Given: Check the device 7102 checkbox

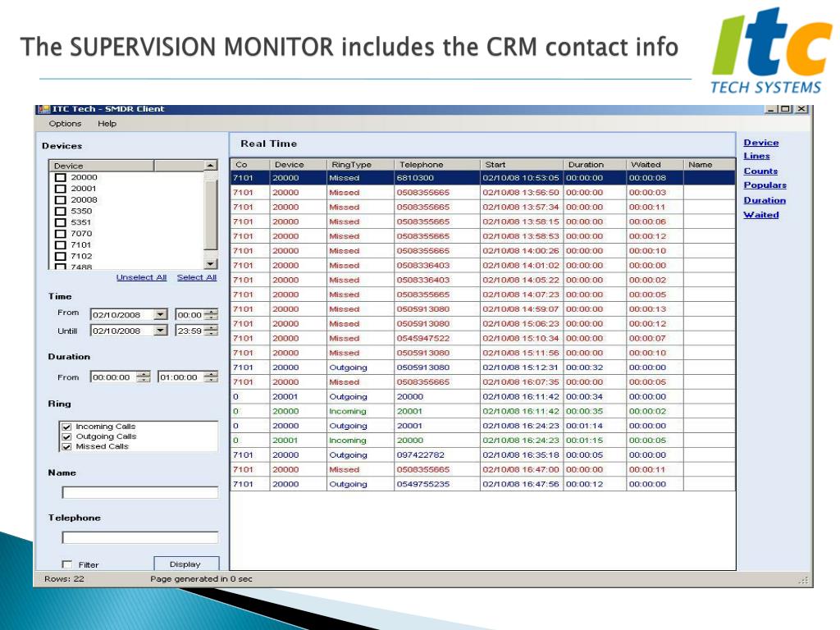Looking at the screenshot, I should pyautogui.click(x=61, y=256).
